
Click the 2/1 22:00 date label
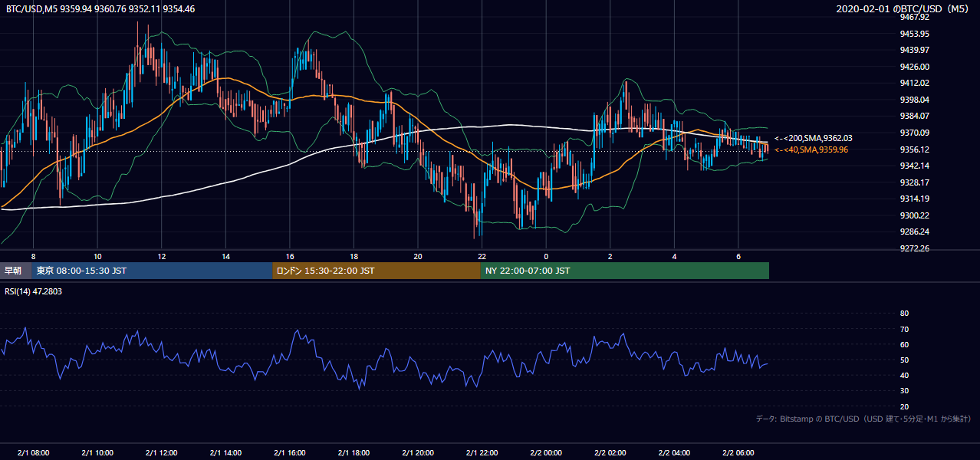click(x=482, y=452)
